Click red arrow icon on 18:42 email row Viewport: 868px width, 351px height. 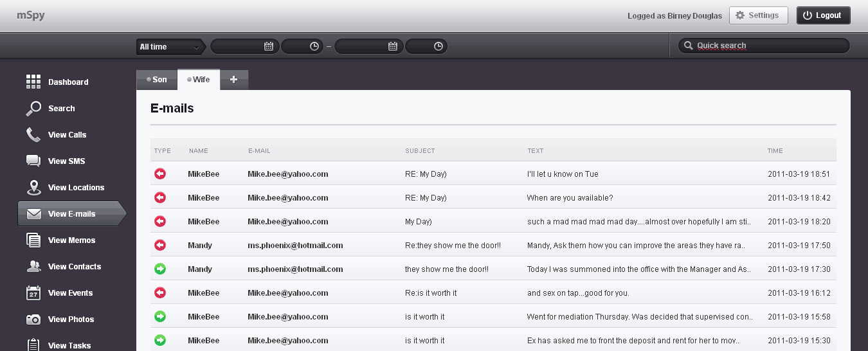coord(160,197)
